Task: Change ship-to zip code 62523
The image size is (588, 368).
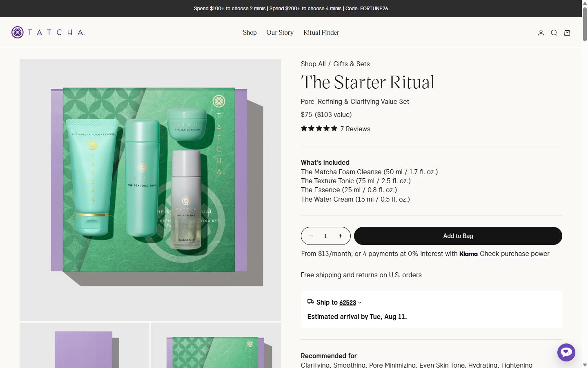Action: point(347,303)
